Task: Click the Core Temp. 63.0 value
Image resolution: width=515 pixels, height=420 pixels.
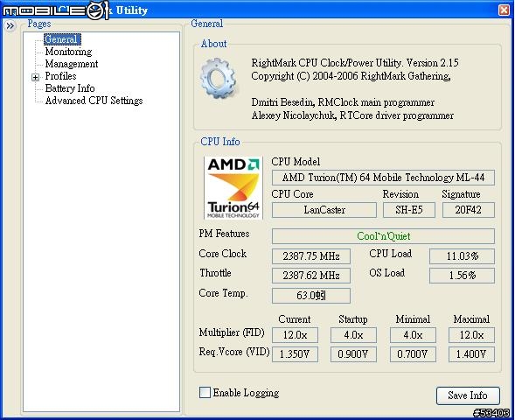Action: [x=311, y=296]
